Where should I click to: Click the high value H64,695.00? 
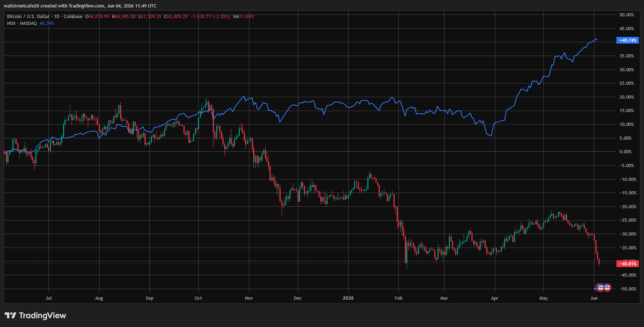123,17
